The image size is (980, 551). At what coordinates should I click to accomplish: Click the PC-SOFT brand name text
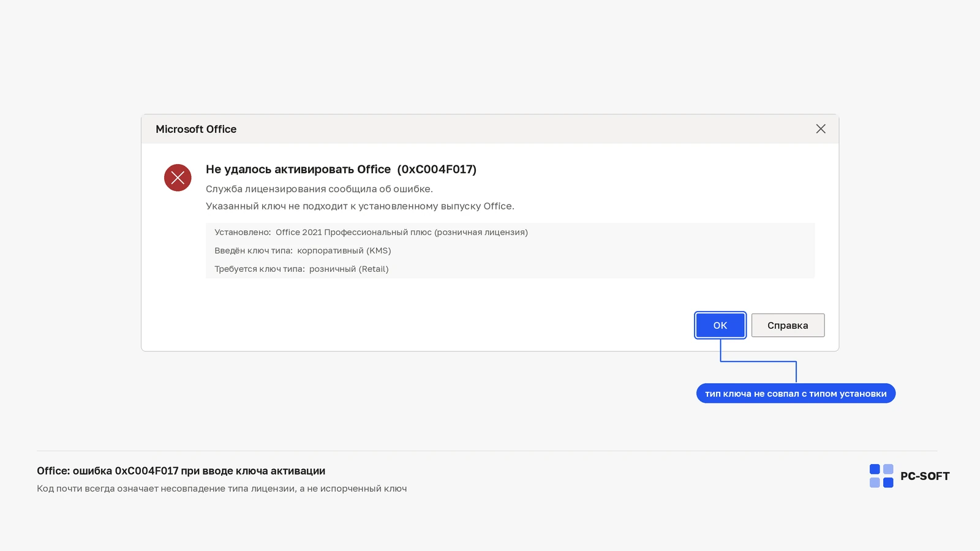[925, 476]
